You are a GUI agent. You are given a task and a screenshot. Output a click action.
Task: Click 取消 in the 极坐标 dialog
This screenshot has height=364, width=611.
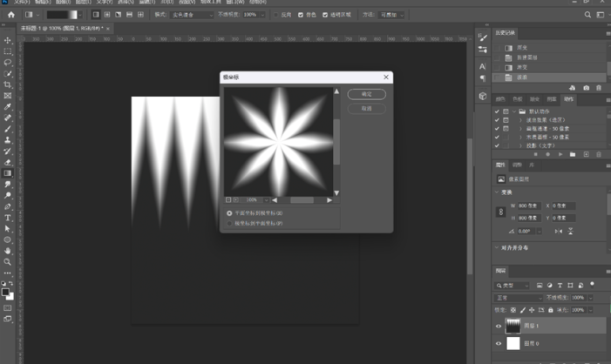click(366, 109)
